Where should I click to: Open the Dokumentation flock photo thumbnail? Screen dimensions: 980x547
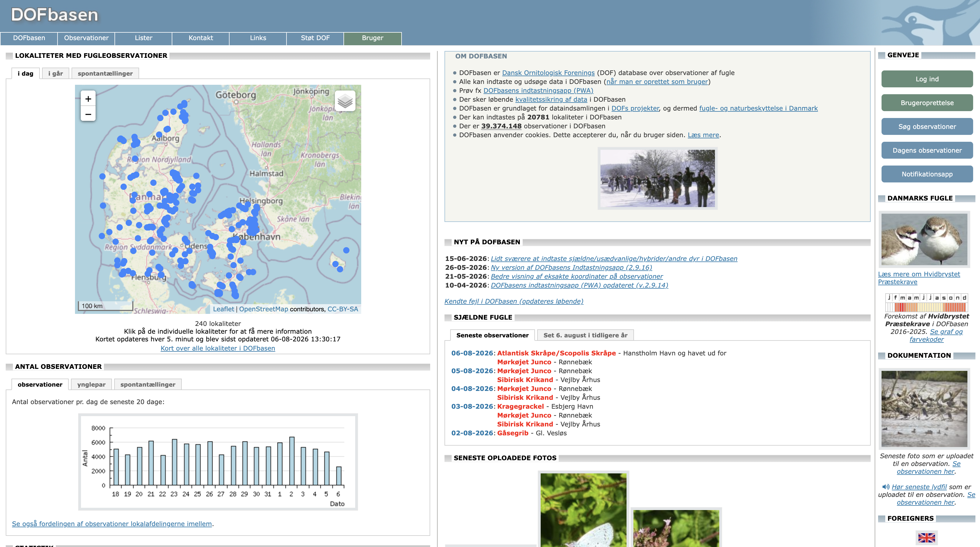(924, 408)
